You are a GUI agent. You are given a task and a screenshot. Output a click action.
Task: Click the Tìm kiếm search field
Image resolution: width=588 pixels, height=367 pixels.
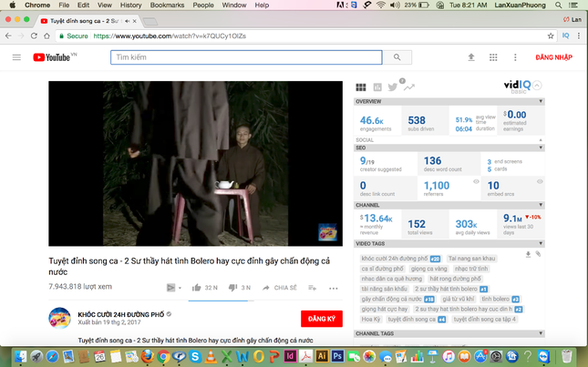pyautogui.click(x=246, y=57)
